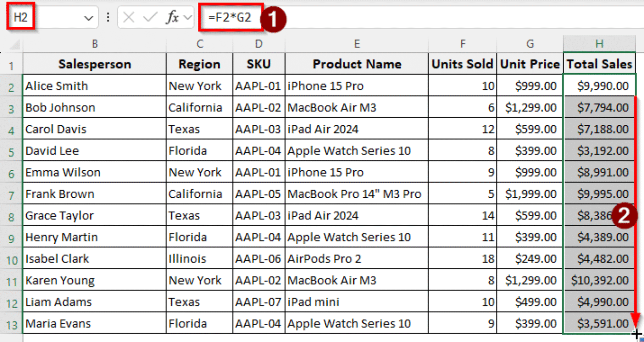The height and width of the screenshot is (342, 644).
Task: Select the cell showing $10,392.00
Action: point(599,280)
